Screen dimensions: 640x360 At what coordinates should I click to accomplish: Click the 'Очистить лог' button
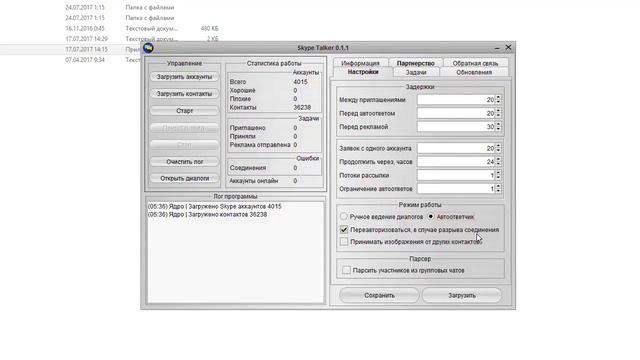click(x=184, y=162)
